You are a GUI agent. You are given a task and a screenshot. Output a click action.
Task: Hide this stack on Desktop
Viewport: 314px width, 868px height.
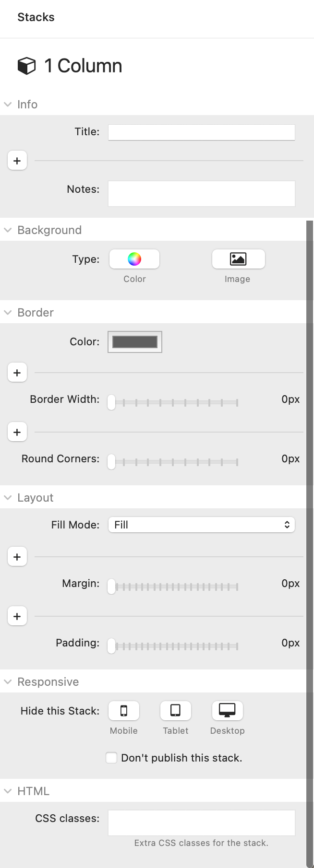[228, 711]
